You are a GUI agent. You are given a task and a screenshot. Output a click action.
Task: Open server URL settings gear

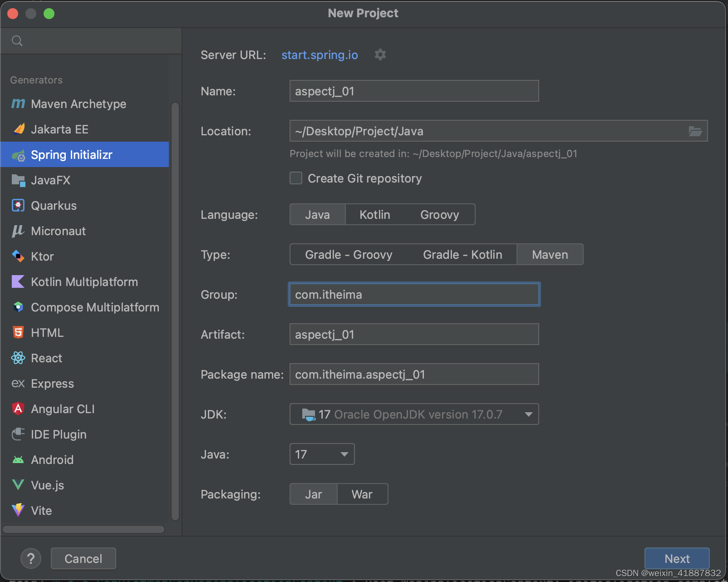380,55
